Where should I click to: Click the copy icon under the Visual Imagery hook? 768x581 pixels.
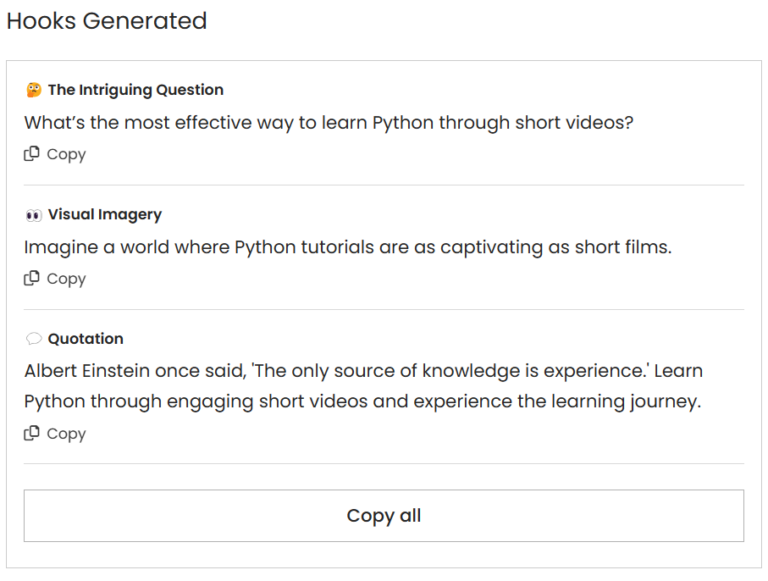(32, 278)
